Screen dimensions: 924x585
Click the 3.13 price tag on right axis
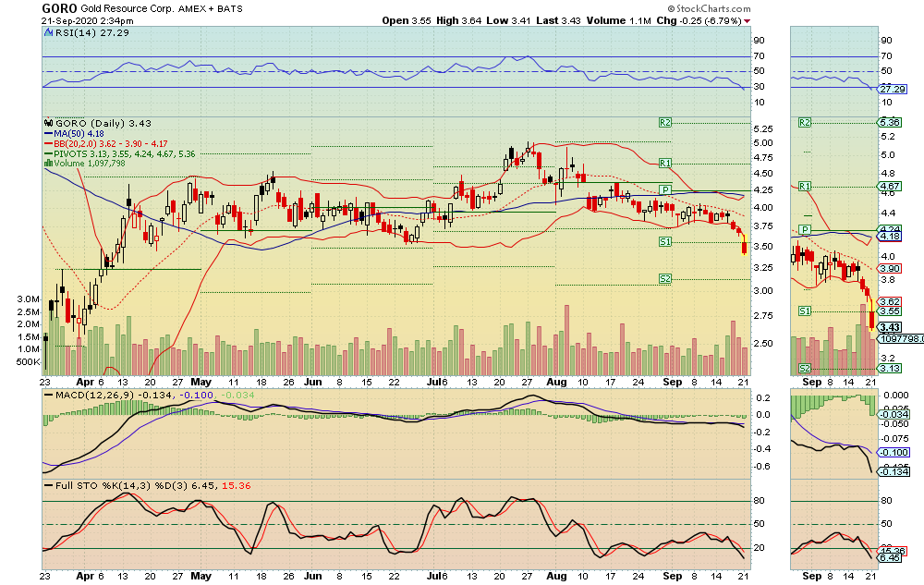(x=890, y=368)
